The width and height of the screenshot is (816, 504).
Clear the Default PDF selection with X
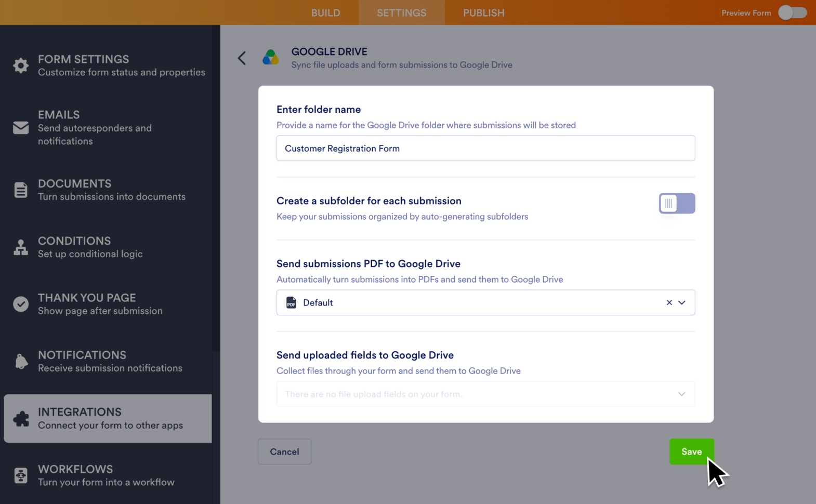coord(669,302)
